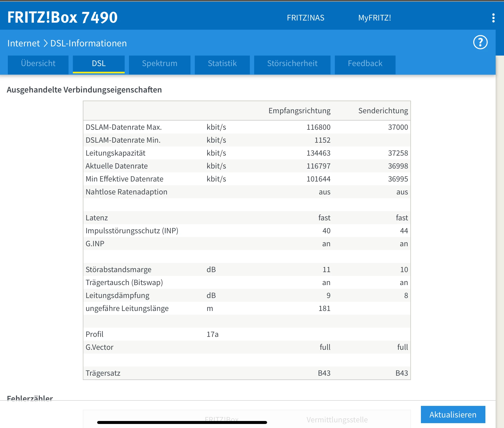Click the G.INP row label
Viewport: 504px width, 428px height.
(95, 244)
